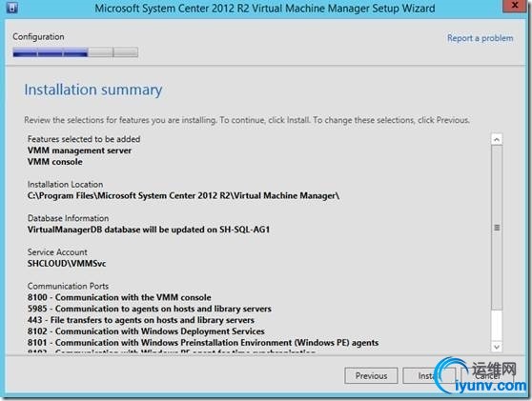Click the scrollbar up arrow in summary
This screenshot has width=532, height=401.
pyautogui.click(x=497, y=139)
